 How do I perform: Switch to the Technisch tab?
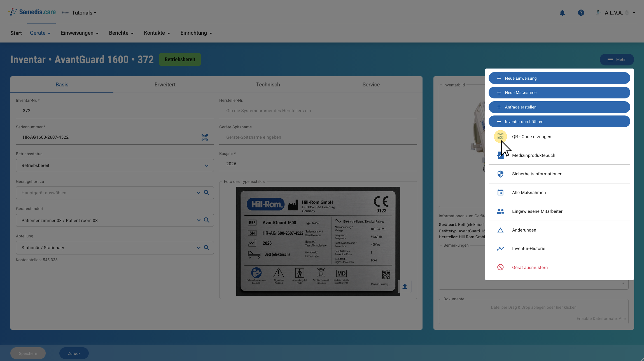pyautogui.click(x=268, y=85)
